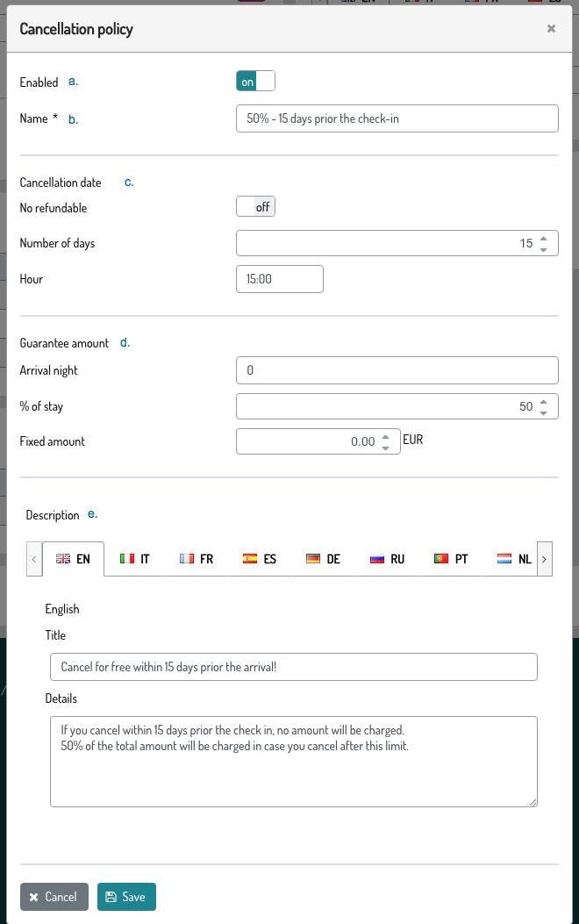Save the cancellation policy
Image resolution: width=579 pixels, height=924 pixels.
126,897
